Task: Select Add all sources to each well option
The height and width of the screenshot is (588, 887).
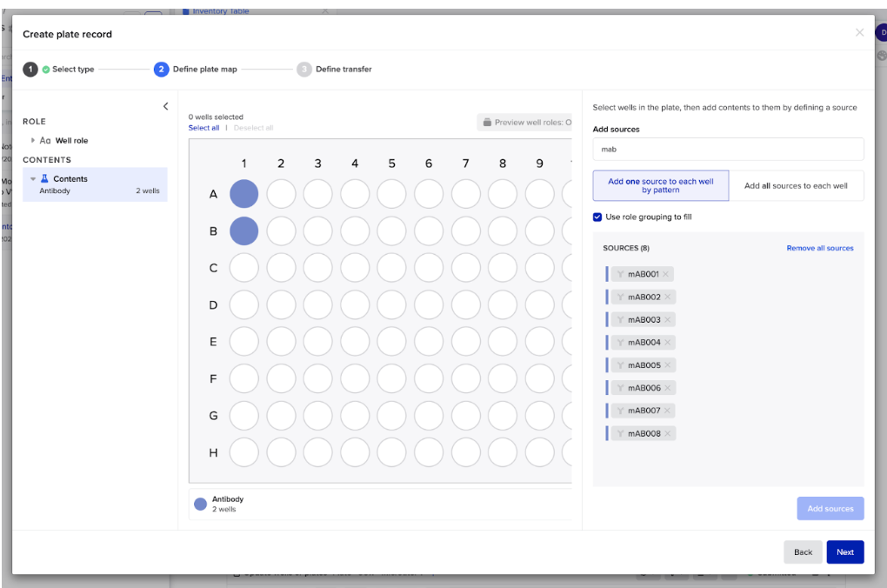Action: click(x=796, y=185)
